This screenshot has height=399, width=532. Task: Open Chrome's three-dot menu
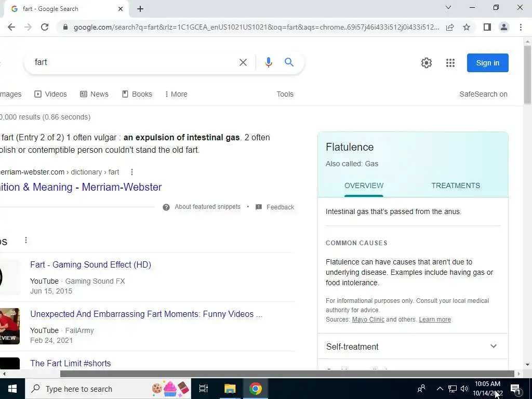[x=521, y=27]
